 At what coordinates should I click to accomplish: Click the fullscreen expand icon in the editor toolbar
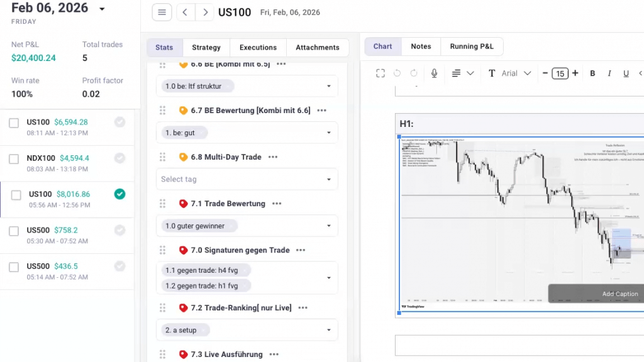point(380,73)
